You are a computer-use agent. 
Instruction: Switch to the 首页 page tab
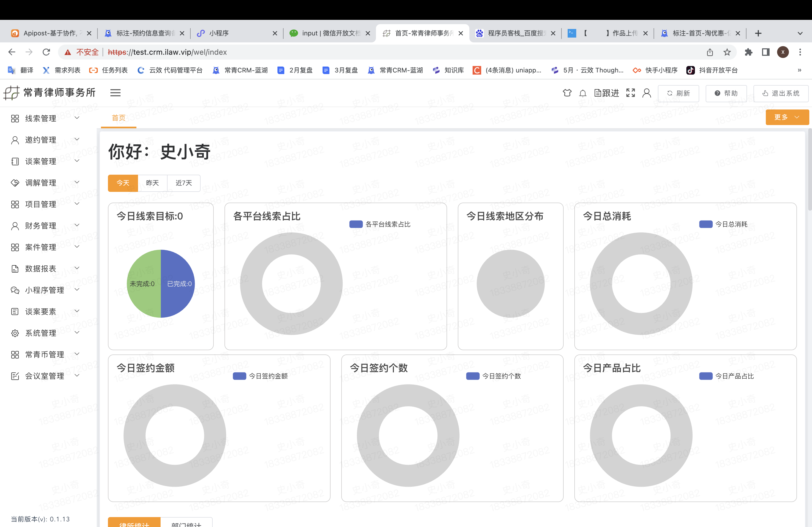[x=118, y=118]
